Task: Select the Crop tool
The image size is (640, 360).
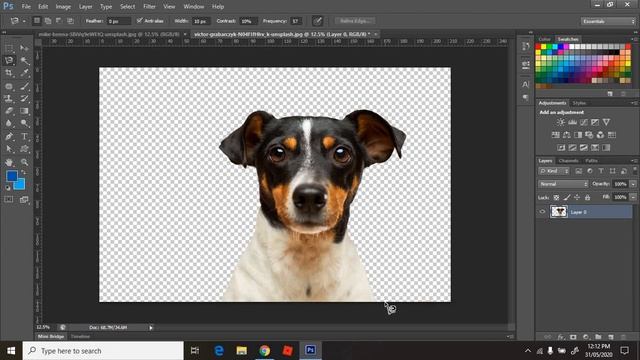Action: coord(9,73)
